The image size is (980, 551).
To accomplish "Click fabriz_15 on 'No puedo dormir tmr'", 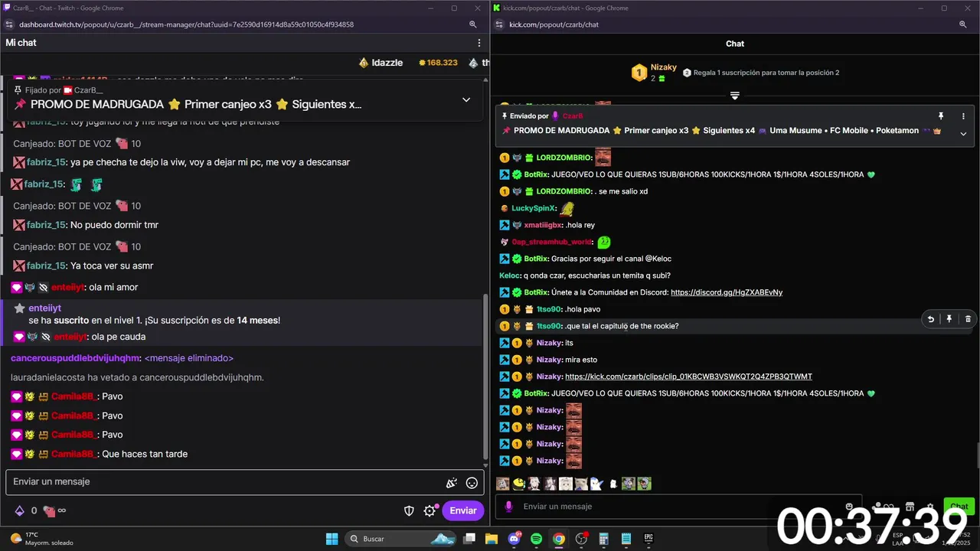I will point(46,225).
